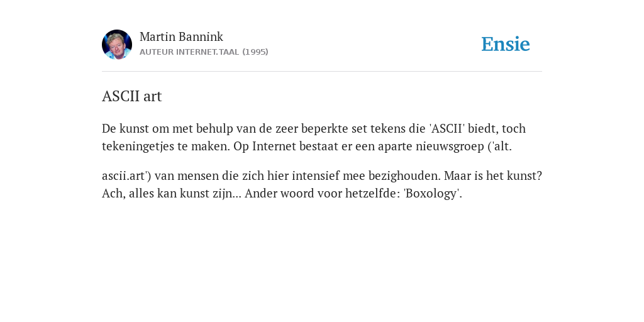
Task: Click the horizontal divider under the author header
Action: (x=322, y=72)
